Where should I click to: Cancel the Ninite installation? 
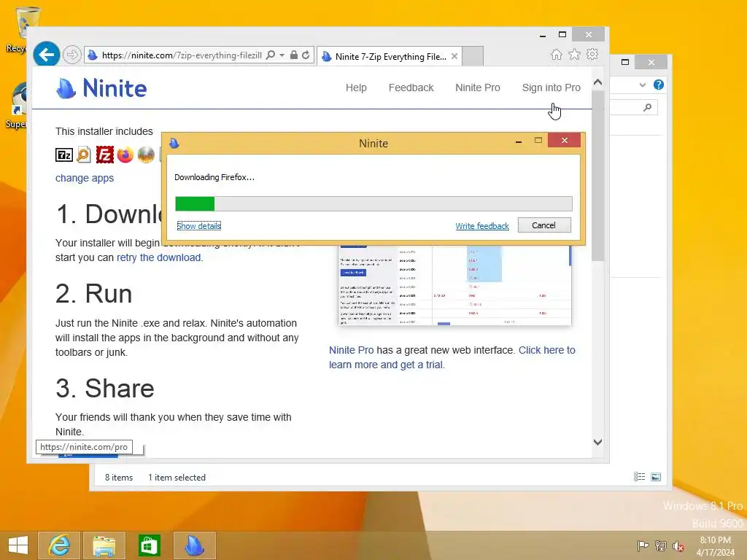[x=544, y=225]
